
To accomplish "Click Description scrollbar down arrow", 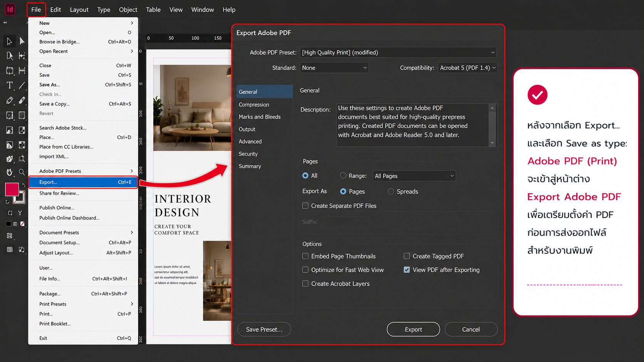I will (x=492, y=143).
